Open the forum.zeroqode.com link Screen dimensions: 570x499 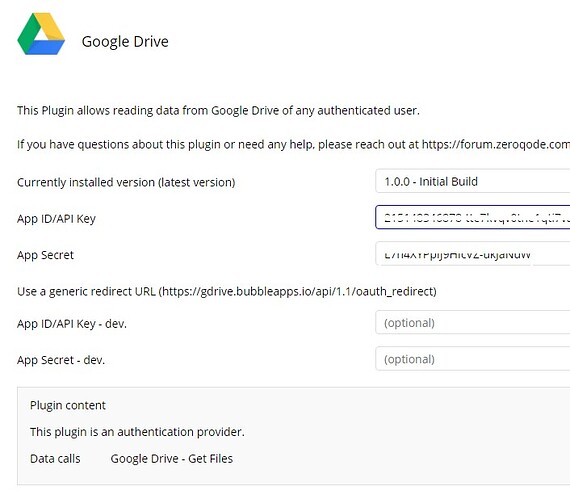[495, 144]
